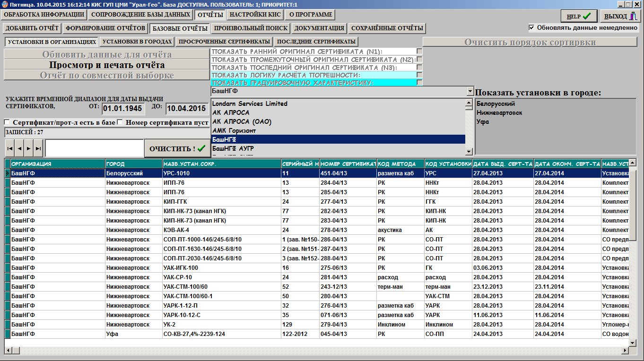
Task: Select ПОСЛЕДНИЕ СЕРТИФИКАТЫ tab
Action: (x=316, y=42)
